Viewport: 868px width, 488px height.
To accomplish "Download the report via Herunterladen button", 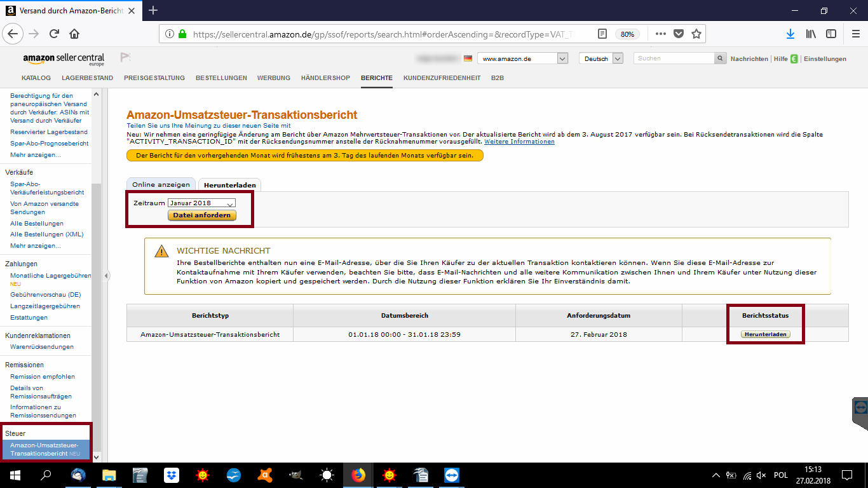I will pos(765,334).
